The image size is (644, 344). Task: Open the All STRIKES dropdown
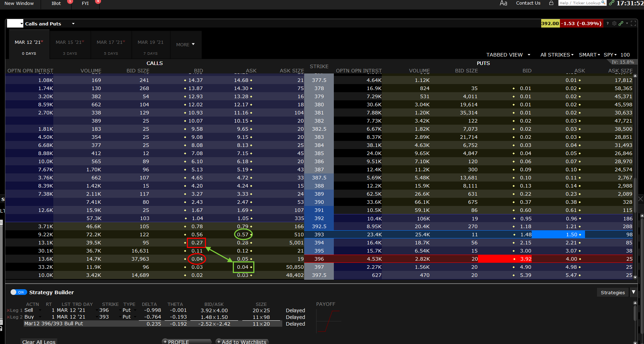click(557, 55)
